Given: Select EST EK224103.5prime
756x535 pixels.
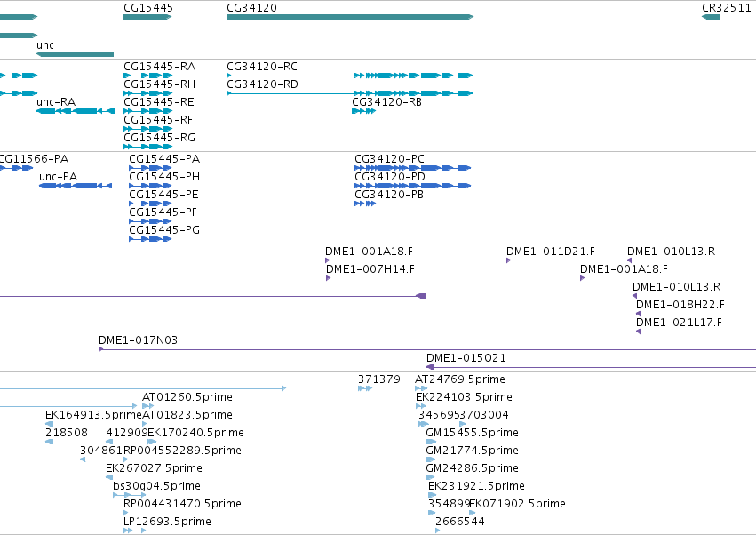Looking at the screenshot, I should (464, 397).
